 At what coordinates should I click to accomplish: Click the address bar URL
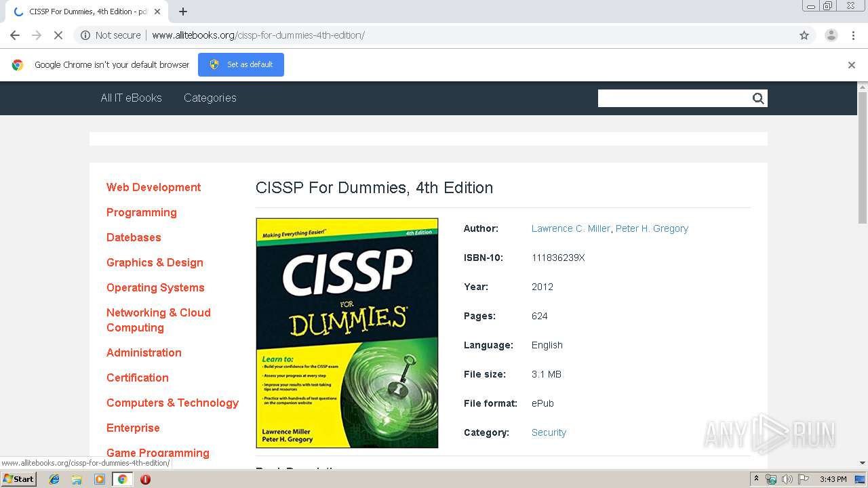(258, 35)
